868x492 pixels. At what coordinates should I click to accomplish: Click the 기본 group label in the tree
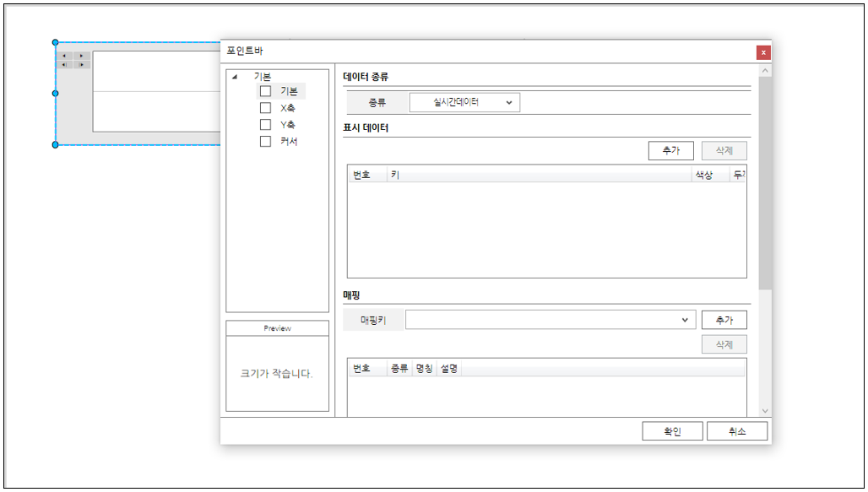click(x=263, y=76)
